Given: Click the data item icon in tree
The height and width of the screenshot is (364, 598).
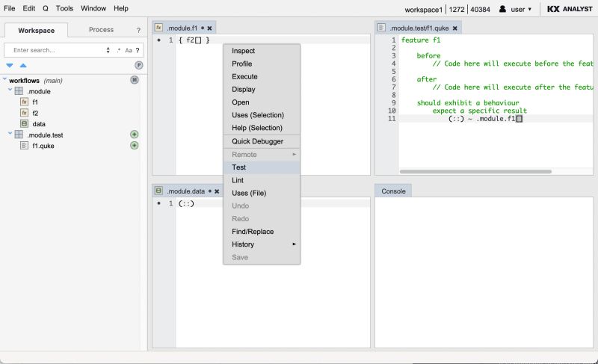Looking at the screenshot, I should tap(25, 124).
